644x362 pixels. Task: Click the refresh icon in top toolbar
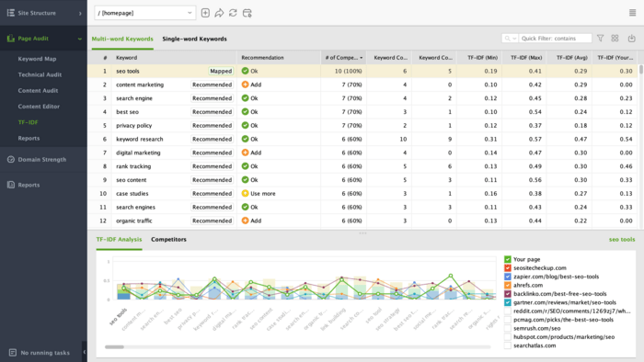[x=233, y=13]
